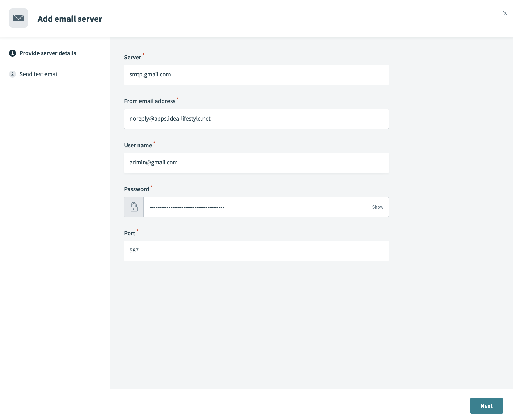Screen dimensions: 513x420
Task: Click the required asterisk next to Password label
Action: point(151,187)
